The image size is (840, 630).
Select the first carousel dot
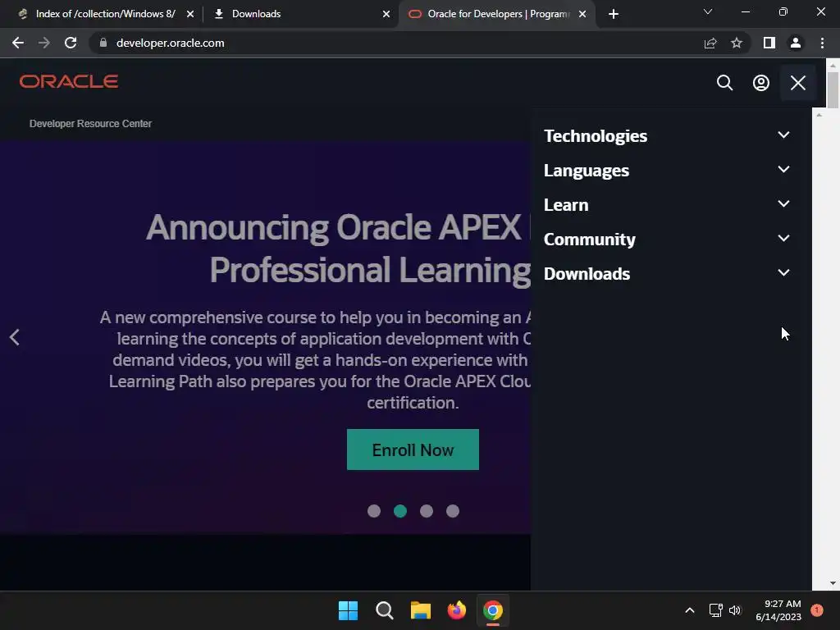[374, 511]
